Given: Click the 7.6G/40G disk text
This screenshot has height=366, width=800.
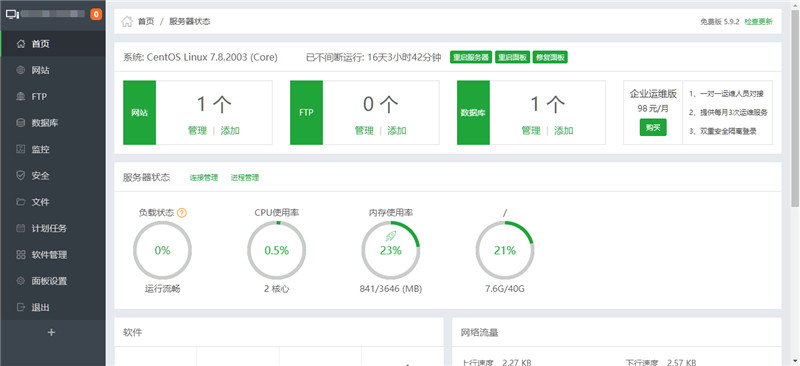Looking at the screenshot, I should (505, 289).
